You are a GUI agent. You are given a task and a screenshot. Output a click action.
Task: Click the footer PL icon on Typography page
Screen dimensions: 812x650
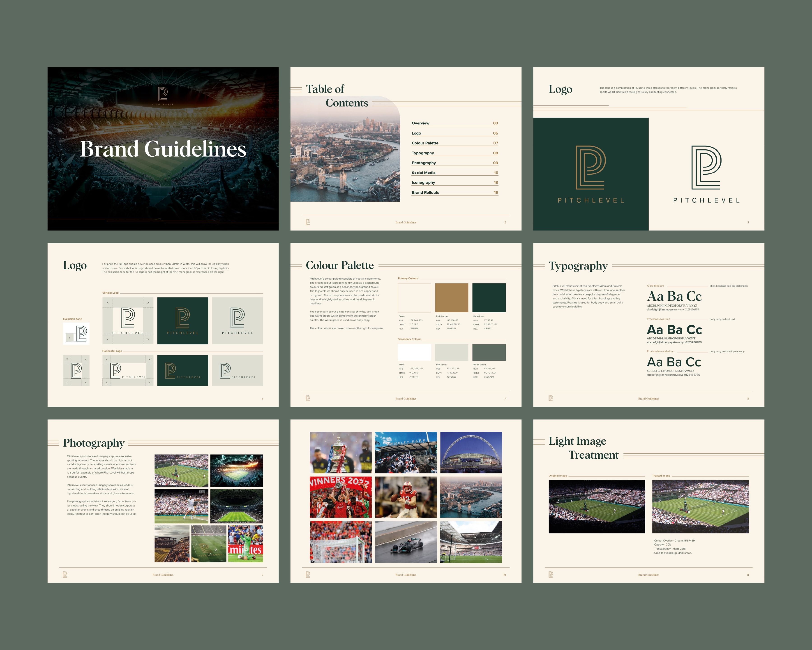coord(551,398)
